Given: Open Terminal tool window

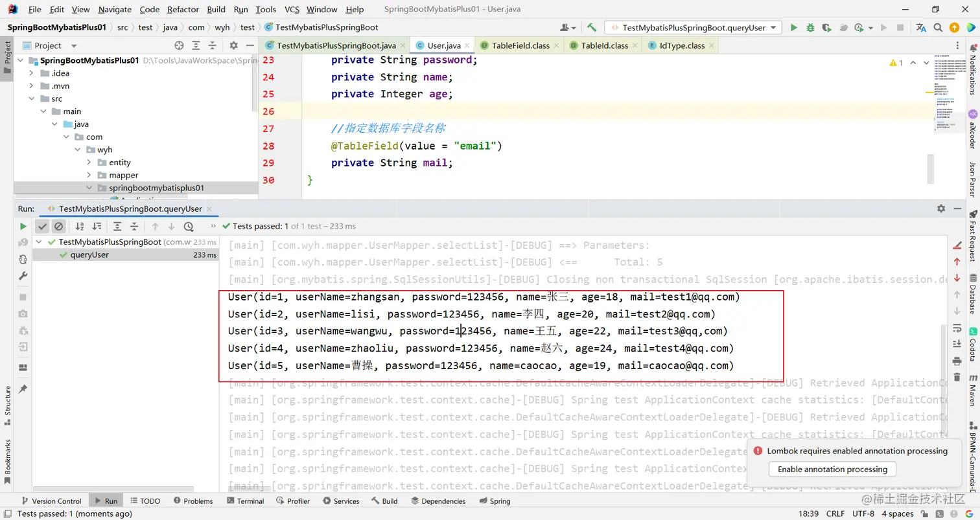Looking at the screenshot, I should tap(246, 501).
